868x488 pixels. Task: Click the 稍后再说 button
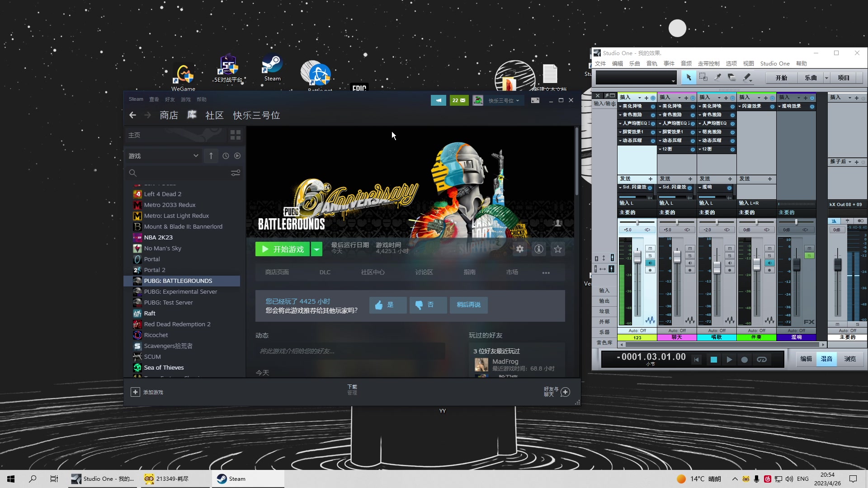469,305
